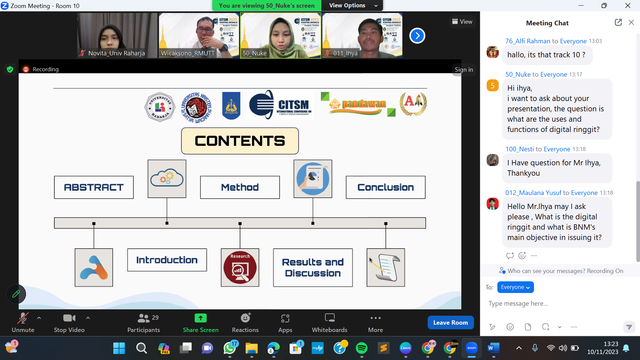Open Windows taskbar Search

click(141, 348)
